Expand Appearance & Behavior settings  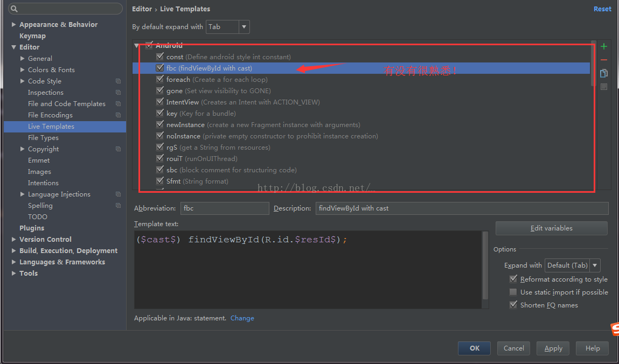[x=14, y=24]
